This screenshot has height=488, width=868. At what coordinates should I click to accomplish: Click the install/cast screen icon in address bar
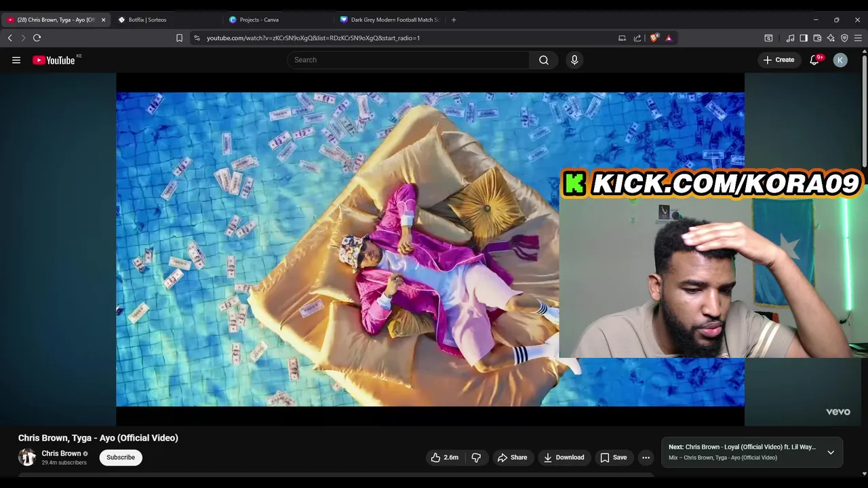pos(622,38)
